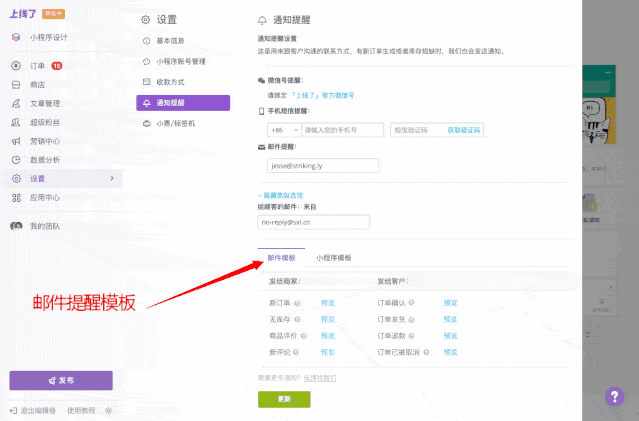Click the 基本信息 info icon
The width and height of the screenshot is (639, 421).
(146, 41)
